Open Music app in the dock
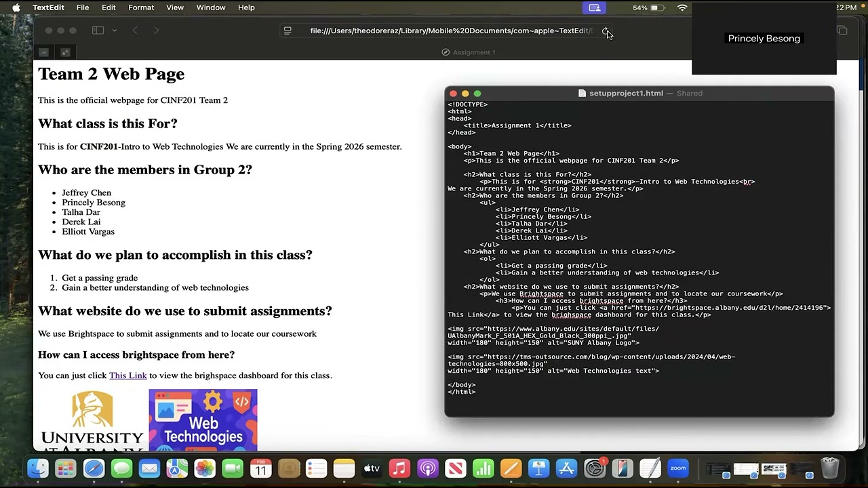The height and width of the screenshot is (488, 868). [399, 468]
